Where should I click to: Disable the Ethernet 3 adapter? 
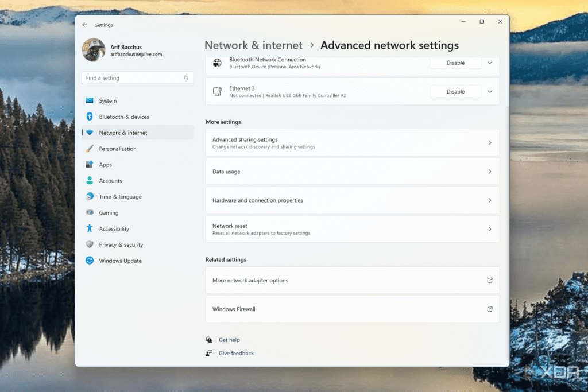coord(455,91)
